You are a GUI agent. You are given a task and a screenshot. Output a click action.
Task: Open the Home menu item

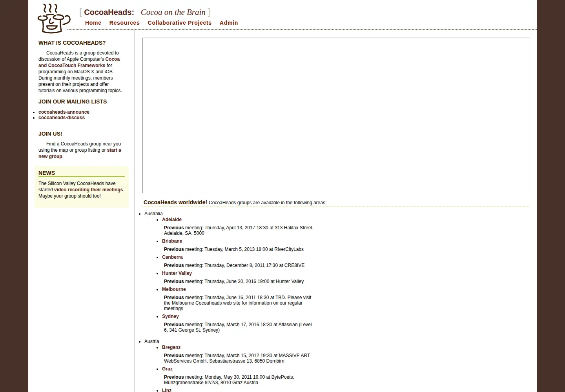(93, 23)
